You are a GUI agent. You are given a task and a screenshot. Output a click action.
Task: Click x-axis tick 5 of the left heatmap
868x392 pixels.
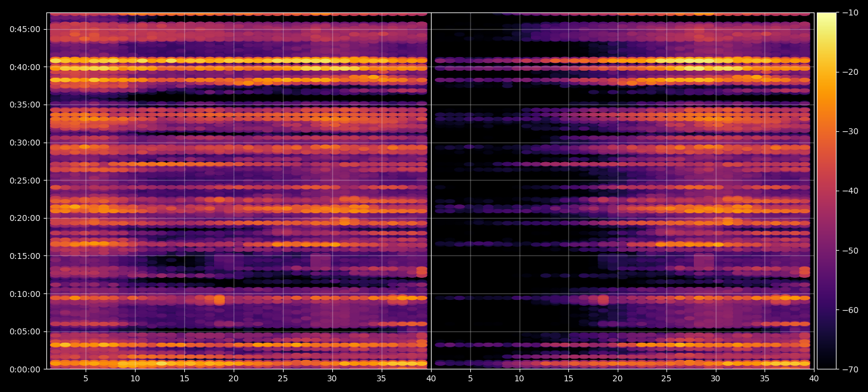click(x=86, y=378)
